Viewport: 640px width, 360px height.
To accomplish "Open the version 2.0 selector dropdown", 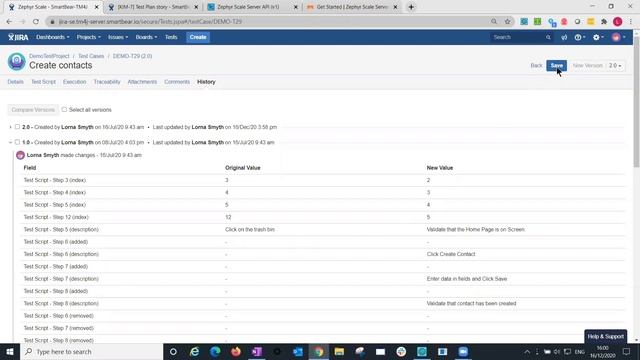I will point(615,65).
